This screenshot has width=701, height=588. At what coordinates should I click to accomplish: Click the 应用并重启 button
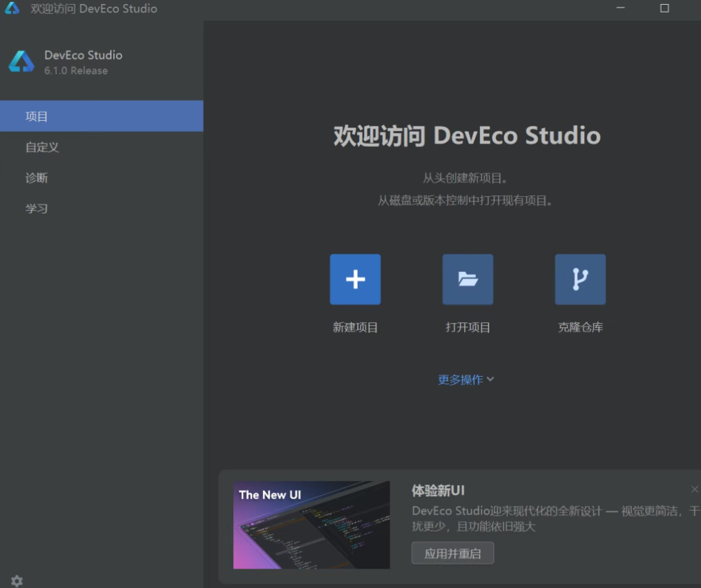click(452, 553)
